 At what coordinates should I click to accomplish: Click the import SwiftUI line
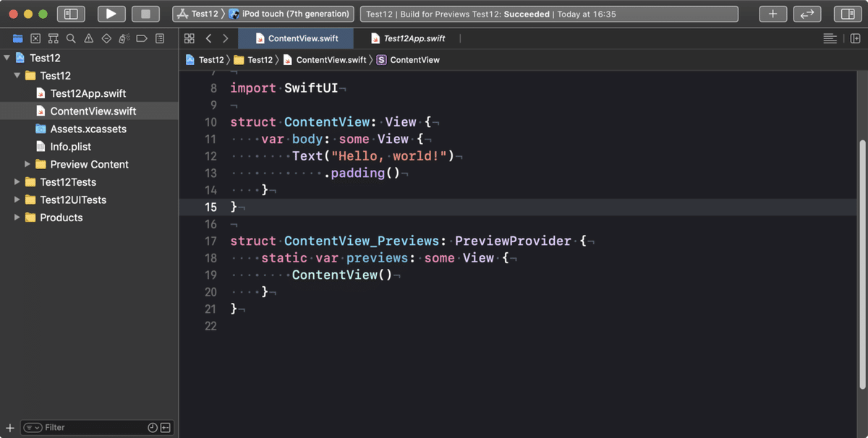[284, 88]
